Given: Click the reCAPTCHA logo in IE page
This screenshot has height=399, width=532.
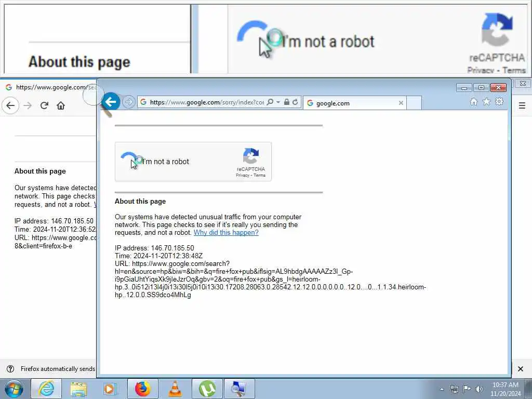Looking at the screenshot, I should [251, 156].
